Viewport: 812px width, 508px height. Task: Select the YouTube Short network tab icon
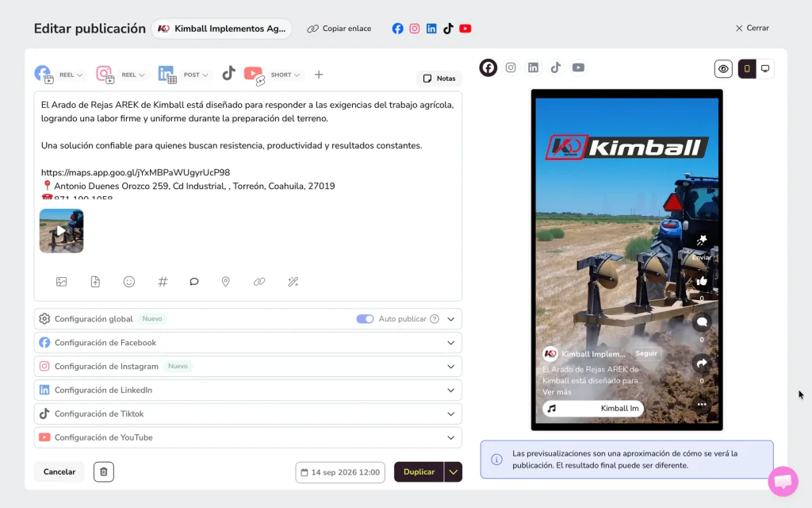[255, 75]
